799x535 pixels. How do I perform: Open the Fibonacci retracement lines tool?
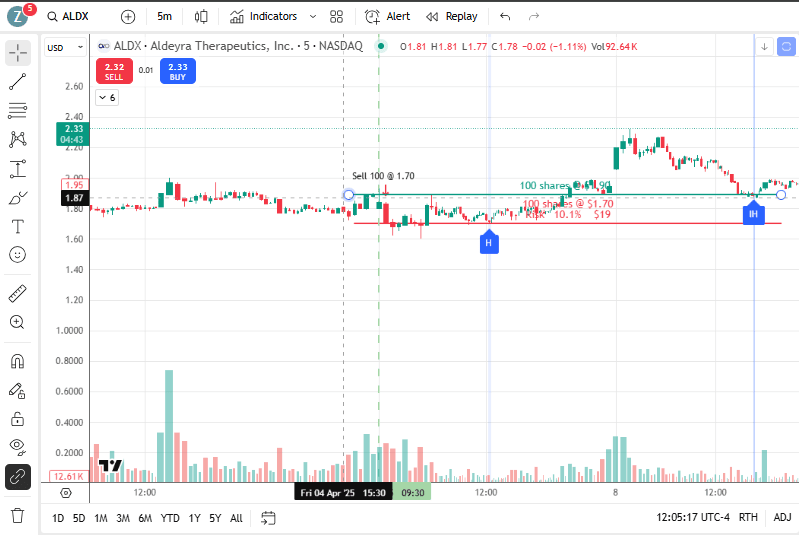click(18, 111)
